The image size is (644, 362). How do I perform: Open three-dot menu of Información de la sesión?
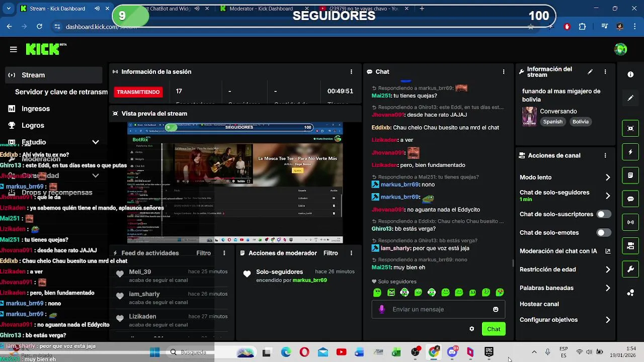click(x=351, y=72)
